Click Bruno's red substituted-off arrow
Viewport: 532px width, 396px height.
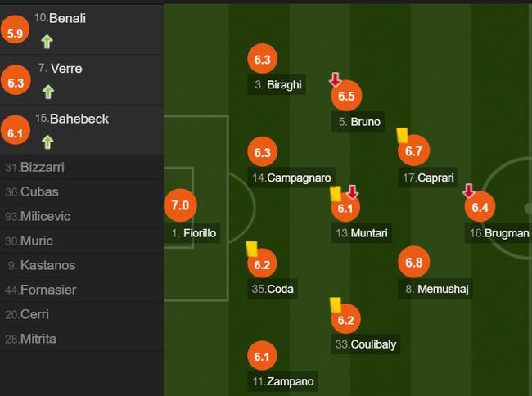click(336, 79)
